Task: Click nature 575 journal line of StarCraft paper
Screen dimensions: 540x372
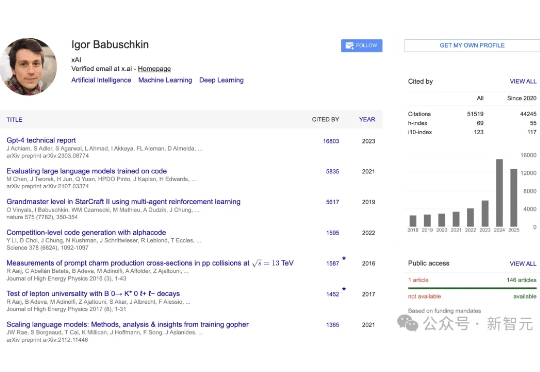Action: coord(42,217)
